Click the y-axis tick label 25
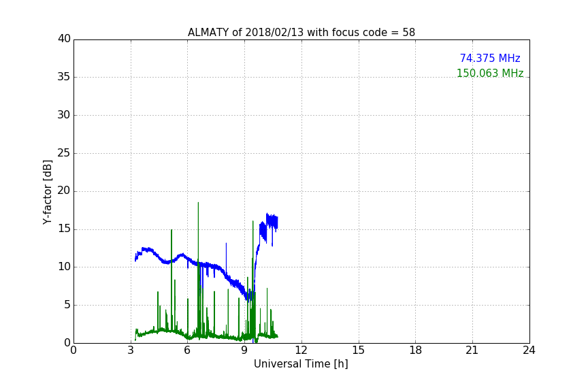The image size is (588, 392). coord(64,152)
